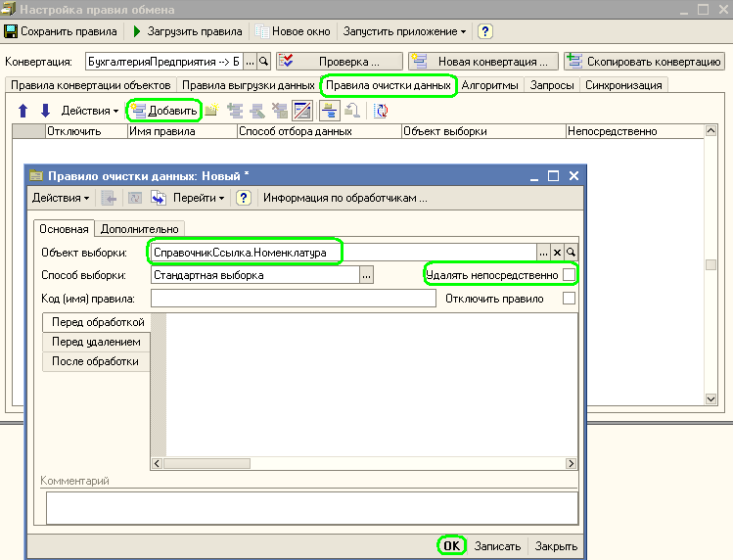Viewport: 733px width, 560px height.
Task: Click the ellipsis button next to Конвертация field
Action: pyautogui.click(x=251, y=62)
